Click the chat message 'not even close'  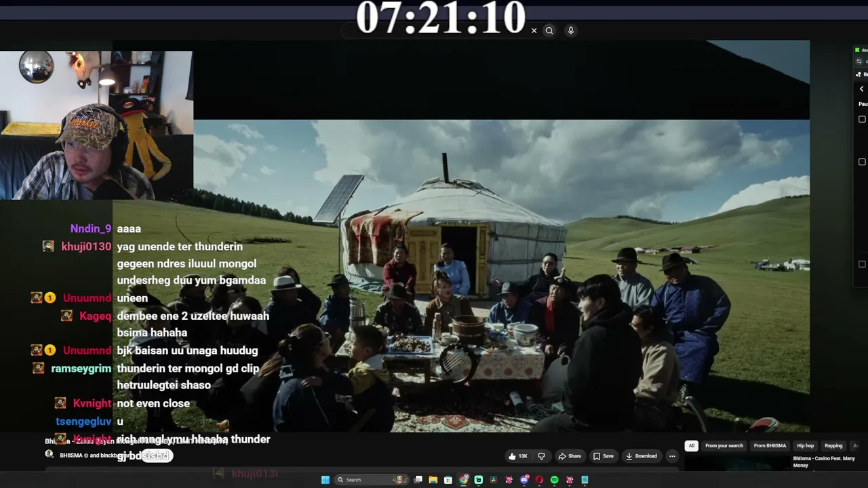point(153,403)
